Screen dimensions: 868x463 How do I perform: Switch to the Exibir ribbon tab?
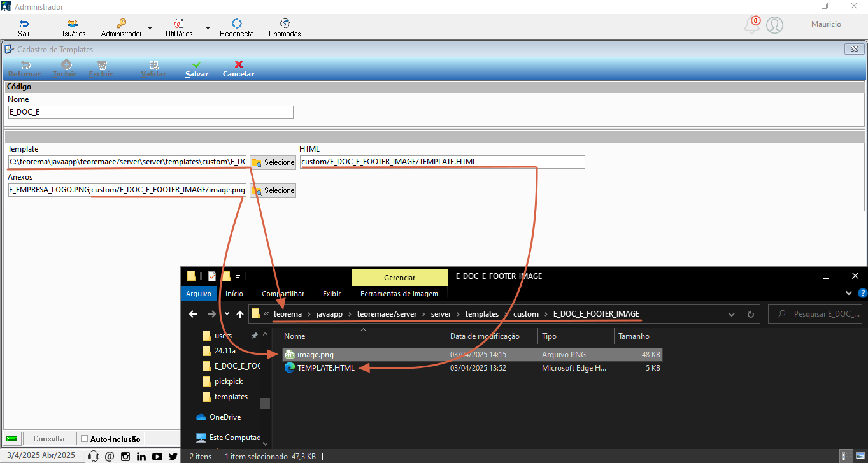332,294
